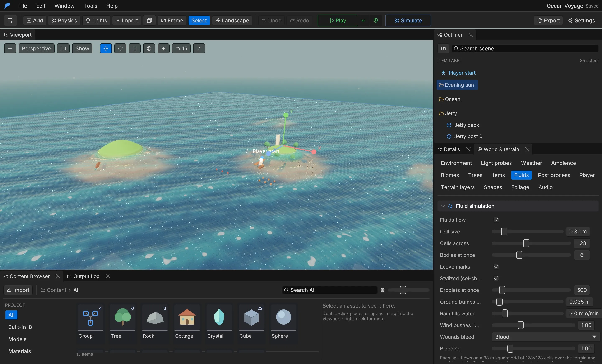Select the Sphere asset icon
The image size is (602, 364).
pos(283,318)
